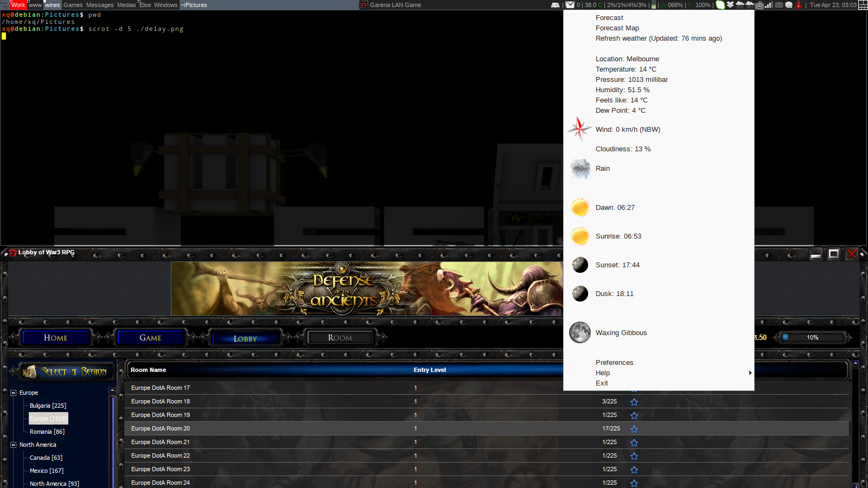Switch to the wines workspace tag
The image size is (868, 488).
(x=53, y=5)
